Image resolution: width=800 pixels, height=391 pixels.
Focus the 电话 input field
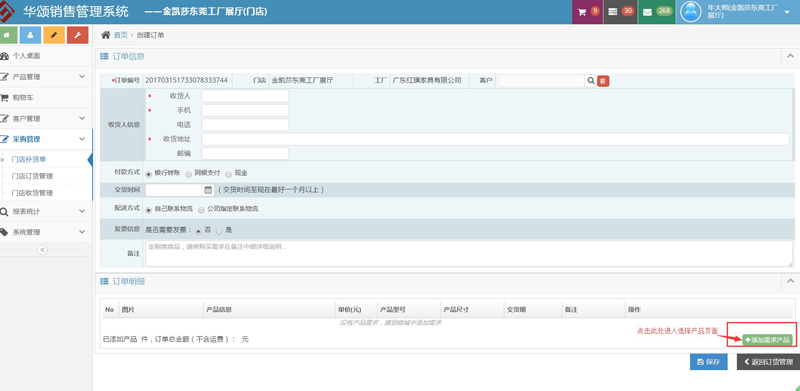click(245, 125)
